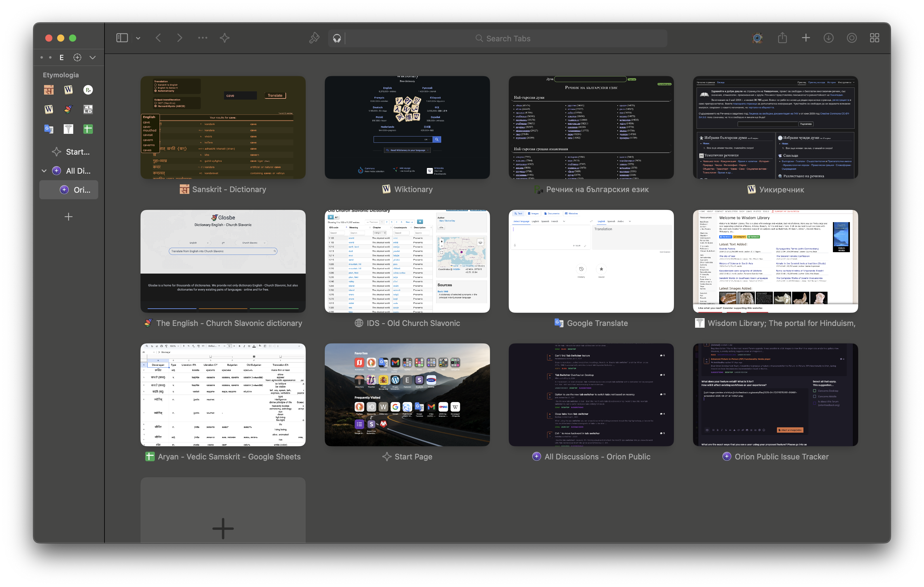Click the Share icon in the toolbar
This screenshot has height=587, width=924.
pos(782,38)
